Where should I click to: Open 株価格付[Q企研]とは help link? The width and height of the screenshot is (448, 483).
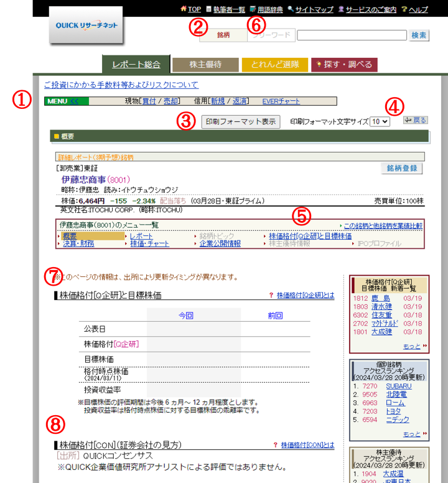306,296
